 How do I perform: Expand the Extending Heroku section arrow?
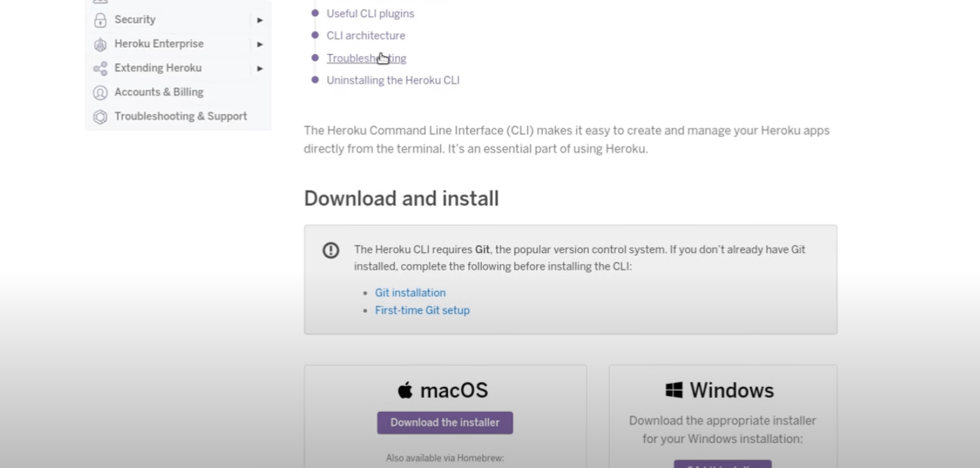260,69
